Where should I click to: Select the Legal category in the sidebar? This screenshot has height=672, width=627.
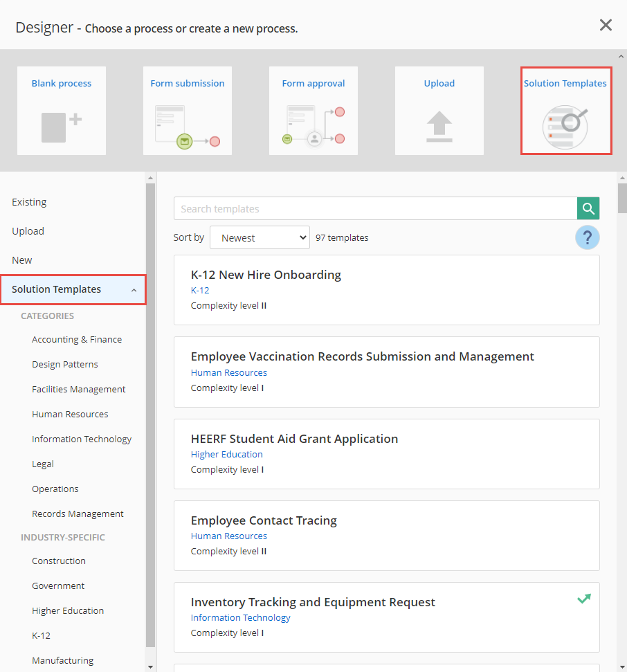[42, 464]
